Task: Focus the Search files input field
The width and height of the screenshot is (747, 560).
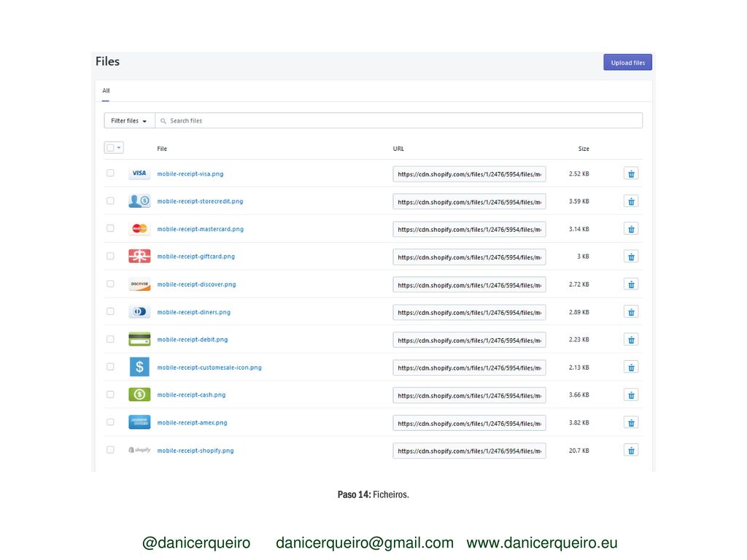Action: click(399, 121)
